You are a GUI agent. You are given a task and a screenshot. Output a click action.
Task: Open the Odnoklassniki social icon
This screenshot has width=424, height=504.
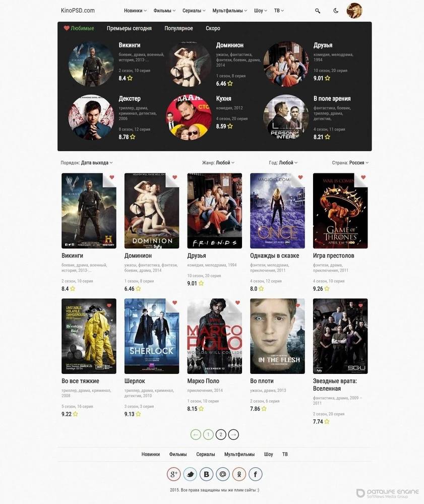(x=239, y=474)
